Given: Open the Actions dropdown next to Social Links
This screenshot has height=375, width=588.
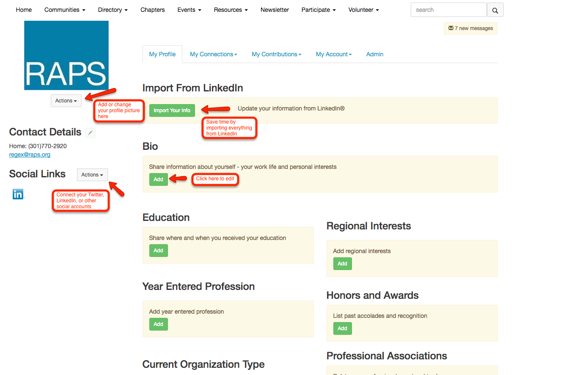Looking at the screenshot, I should click(x=92, y=175).
